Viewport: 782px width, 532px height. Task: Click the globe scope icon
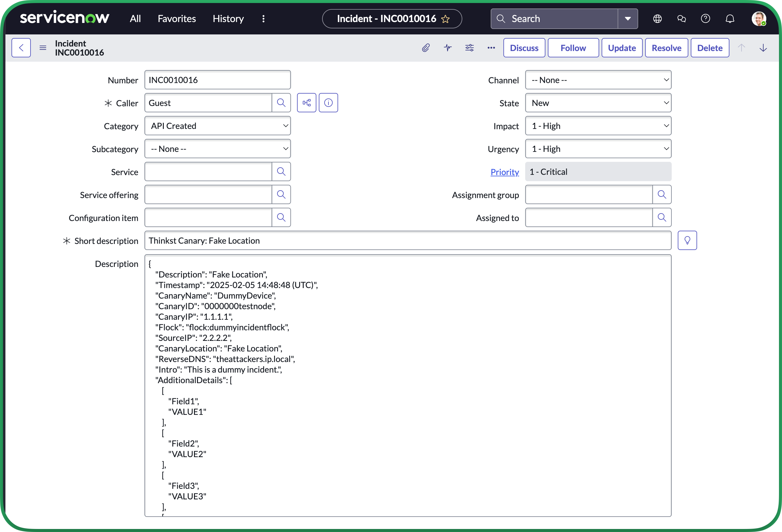click(657, 18)
